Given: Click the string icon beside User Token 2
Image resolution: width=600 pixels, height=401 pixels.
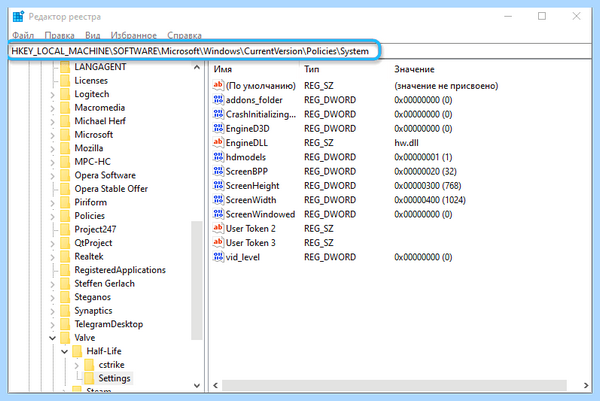Looking at the screenshot, I should (218, 228).
